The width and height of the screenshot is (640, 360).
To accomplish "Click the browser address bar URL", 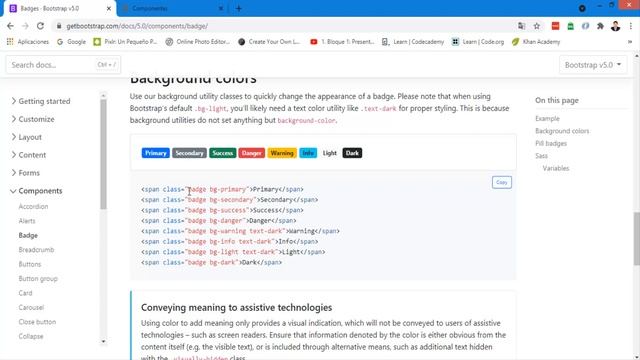I will click(x=137, y=26).
